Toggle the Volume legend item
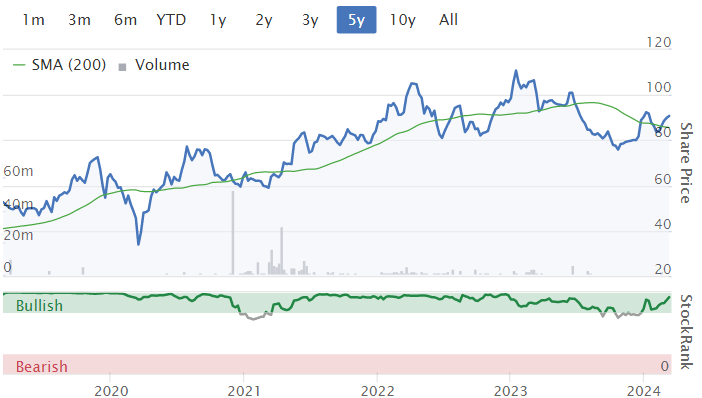The height and width of the screenshot is (398, 702). (154, 65)
